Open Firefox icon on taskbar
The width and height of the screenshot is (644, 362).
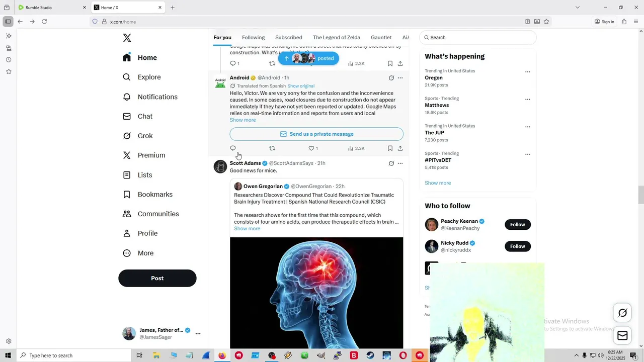(222, 355)
